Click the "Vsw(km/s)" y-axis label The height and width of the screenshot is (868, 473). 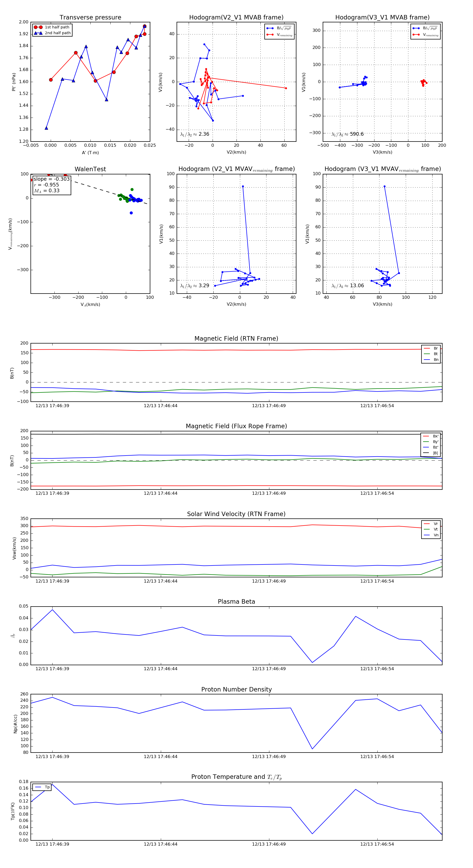[x=14, y=548]
